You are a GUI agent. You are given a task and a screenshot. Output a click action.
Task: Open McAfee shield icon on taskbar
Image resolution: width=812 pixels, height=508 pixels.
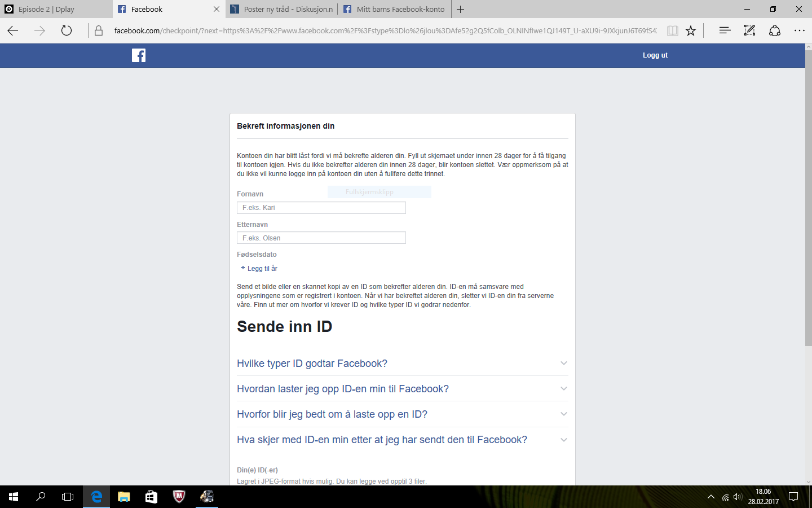(179, 497)
